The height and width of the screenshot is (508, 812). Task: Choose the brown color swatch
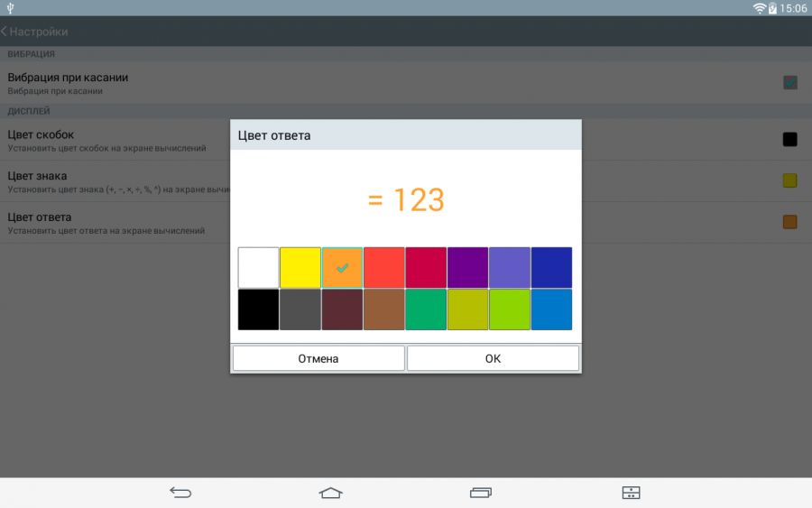[384, 309]
